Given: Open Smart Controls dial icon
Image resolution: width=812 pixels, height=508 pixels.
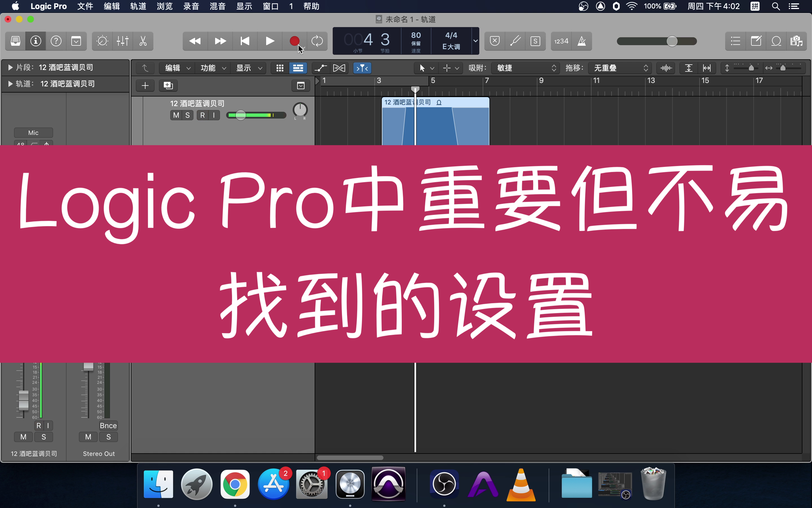Looking at the screenshot, I should [102, 41].
